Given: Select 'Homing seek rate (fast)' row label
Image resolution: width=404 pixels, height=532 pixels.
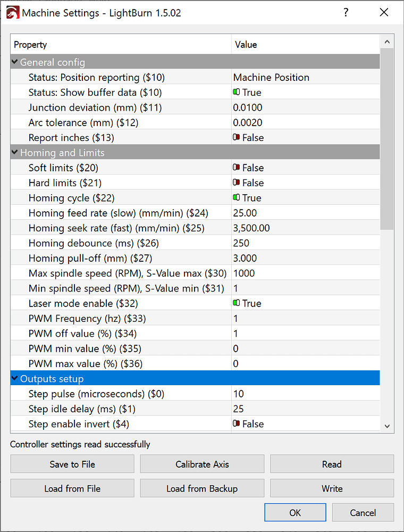Looking at the screenshot, I should (116, 228).
